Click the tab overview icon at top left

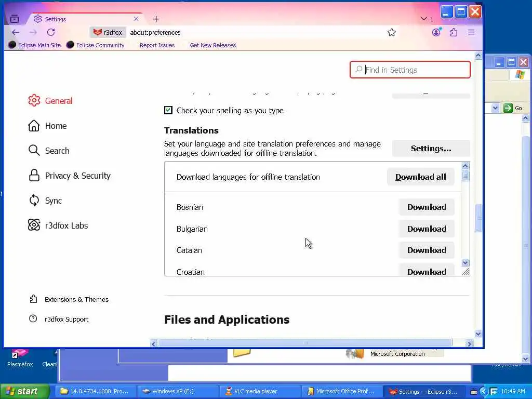[15, 19]
